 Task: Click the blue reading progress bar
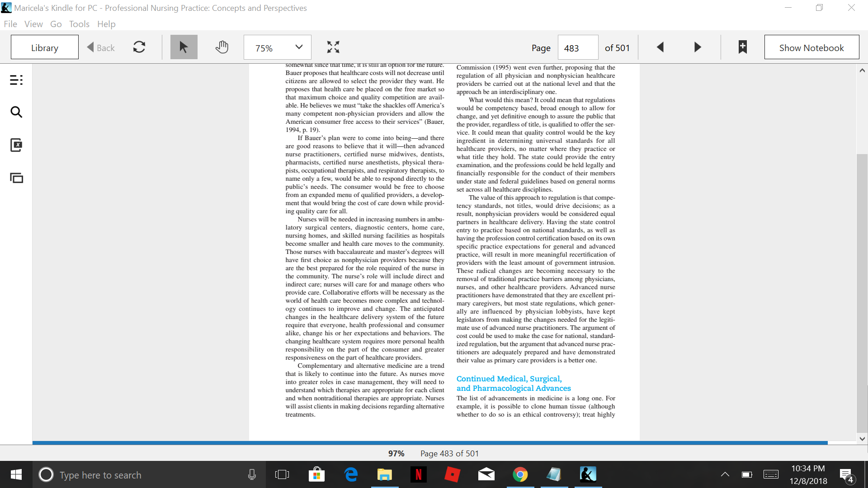[x=429, y=443]
